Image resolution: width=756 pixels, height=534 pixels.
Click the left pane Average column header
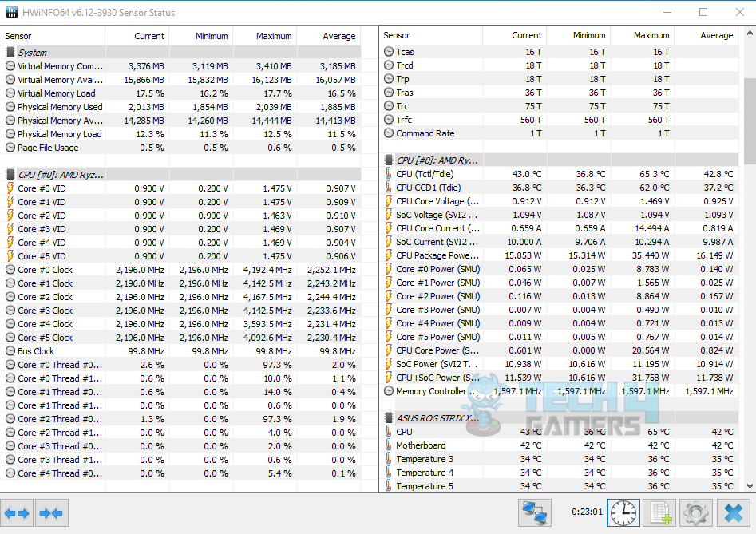[x=329, y=36]
